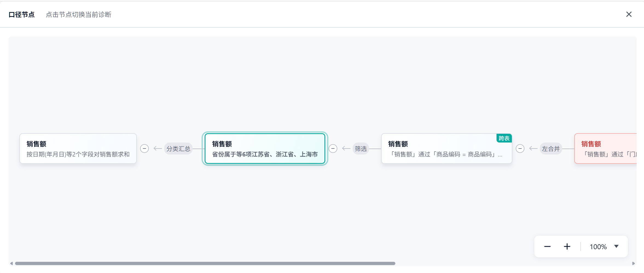Viewport: 644px width, 273px height.
Task: Zoom in with the plus icon
Action: [567, 246]
